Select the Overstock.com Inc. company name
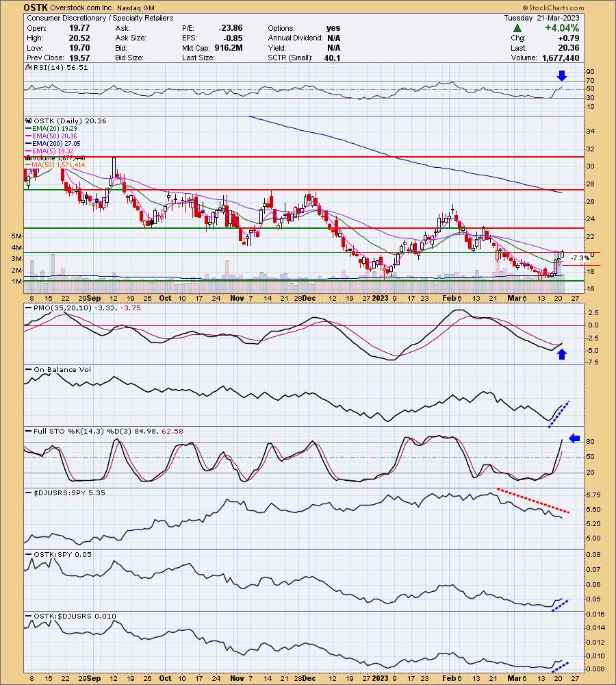Viewport: 616px width, 685px height. (x=81, y=8)
